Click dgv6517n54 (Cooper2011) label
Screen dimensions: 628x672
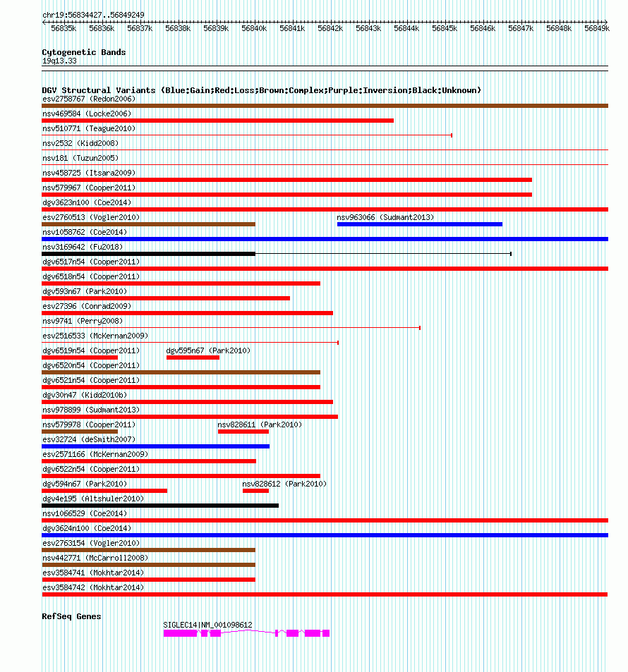[91, 262]
